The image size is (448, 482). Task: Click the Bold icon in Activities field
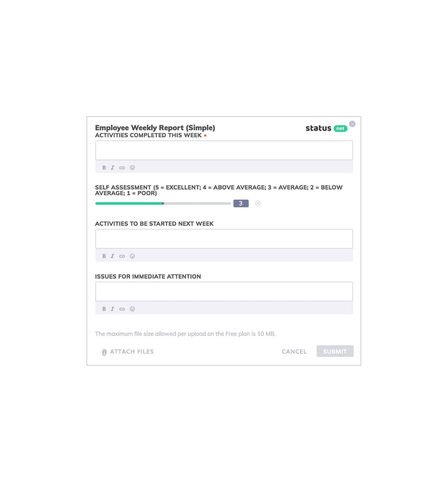point(104,167)
